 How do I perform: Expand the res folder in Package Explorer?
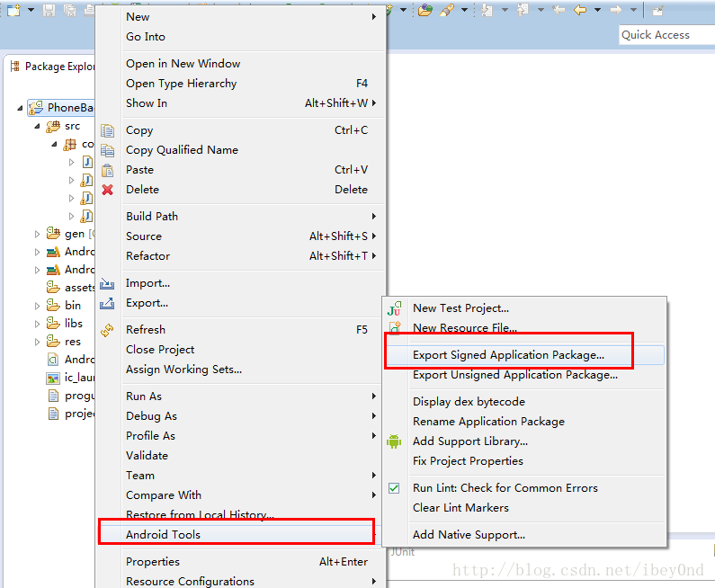(37, 342)
